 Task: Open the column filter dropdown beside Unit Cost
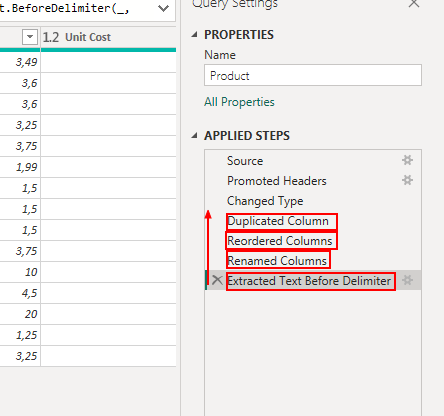click(30, 37)
